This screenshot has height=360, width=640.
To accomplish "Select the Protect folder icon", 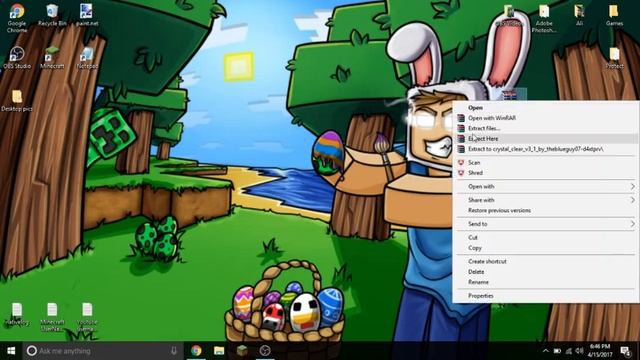I will [614, 58].
